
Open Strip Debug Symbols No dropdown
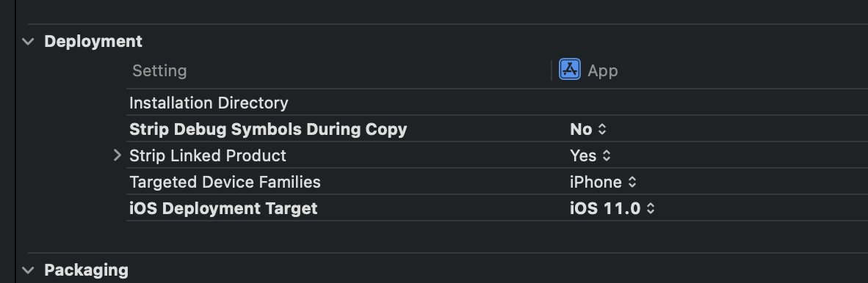(x=588, y=129)
